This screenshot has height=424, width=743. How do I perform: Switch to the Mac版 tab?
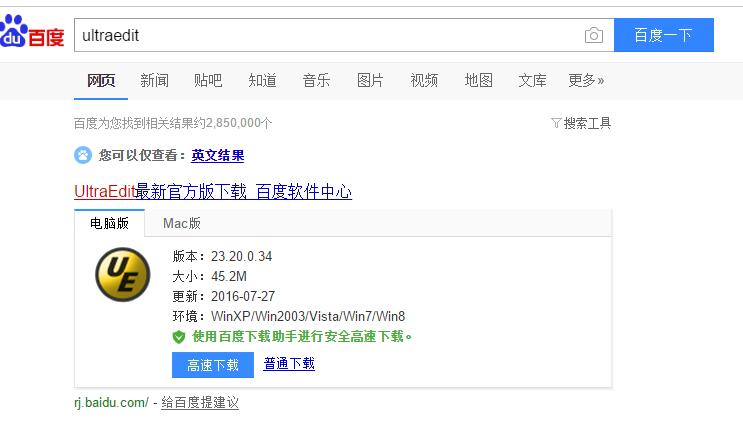click(181, 223)
